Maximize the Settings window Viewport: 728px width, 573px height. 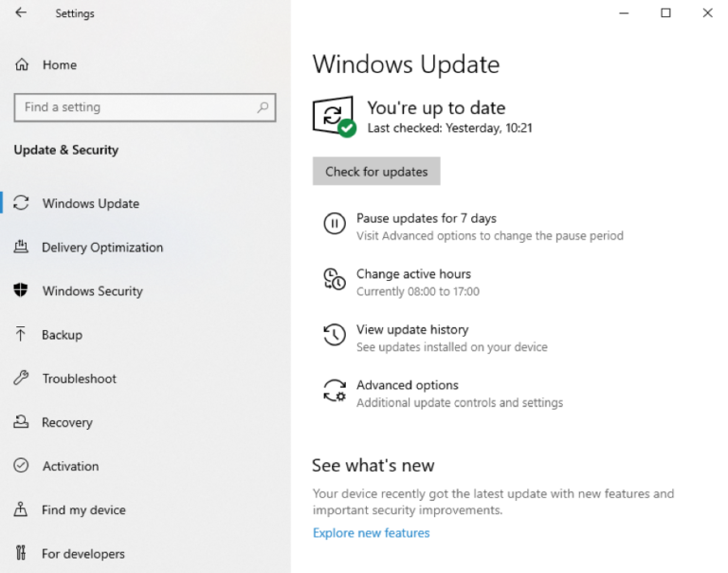coord(665,13)
